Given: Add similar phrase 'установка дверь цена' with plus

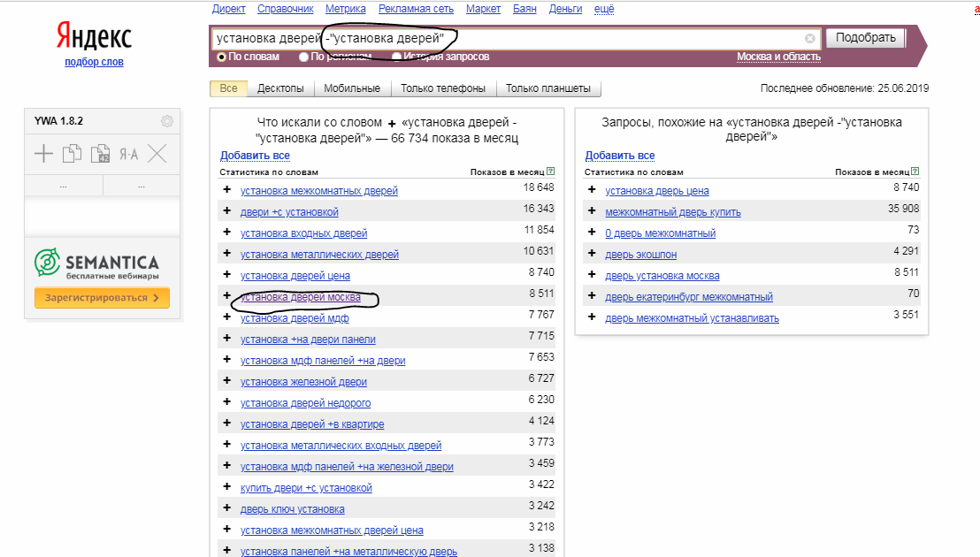Looking at the screenshot, I should point(592,189).
